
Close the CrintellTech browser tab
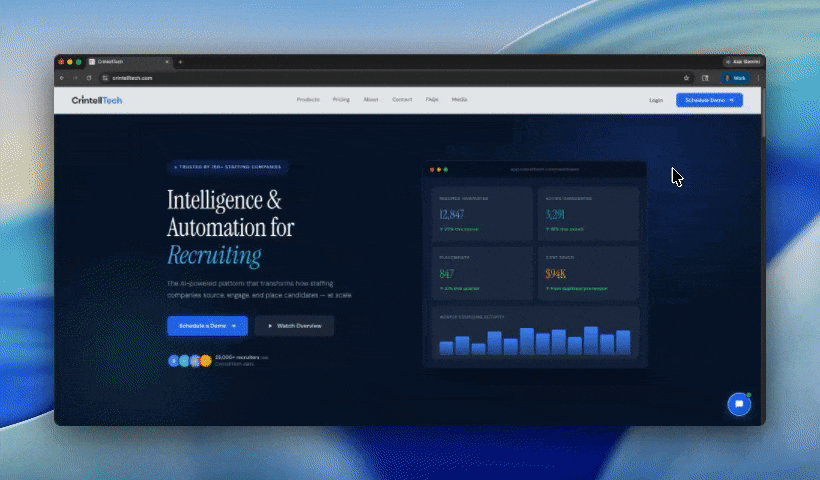pos(167,62)
